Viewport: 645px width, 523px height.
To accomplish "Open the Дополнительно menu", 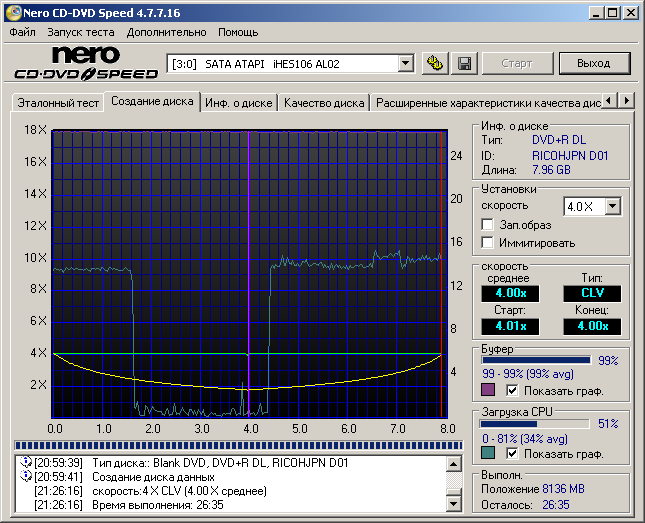I will (x=166, y=32).
